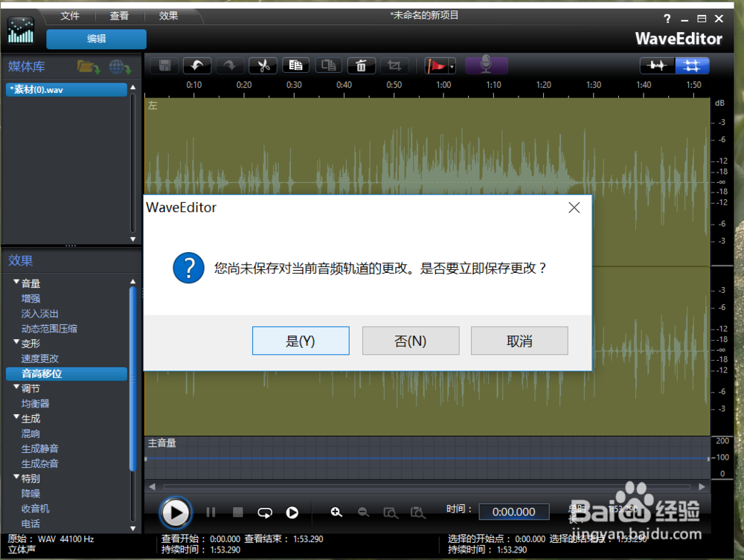Choose the 电话 effect
The height and width of the screenshot is (560, 744).
pos(31,524)
